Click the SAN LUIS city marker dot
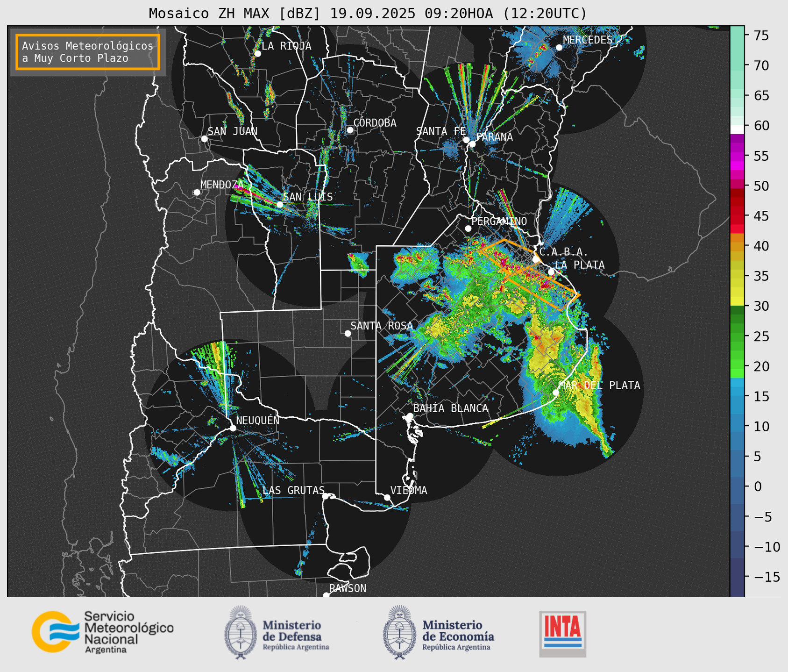 279,205
